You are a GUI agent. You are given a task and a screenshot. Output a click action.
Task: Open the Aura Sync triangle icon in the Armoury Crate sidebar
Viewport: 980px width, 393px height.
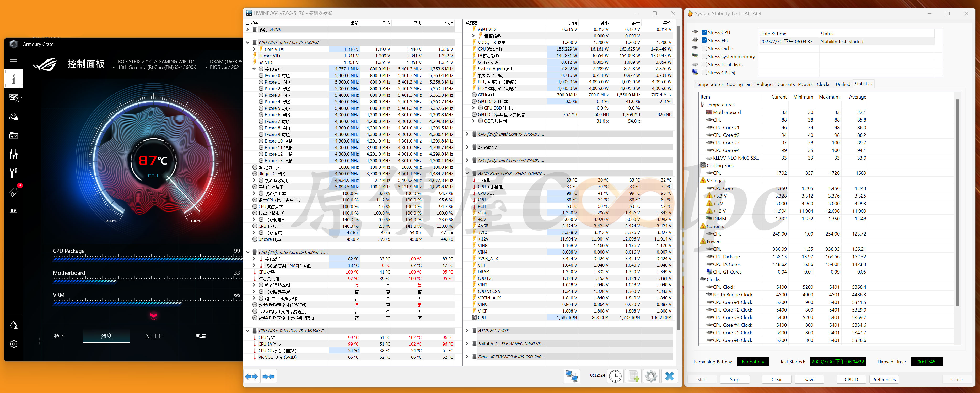coord(14,117)
